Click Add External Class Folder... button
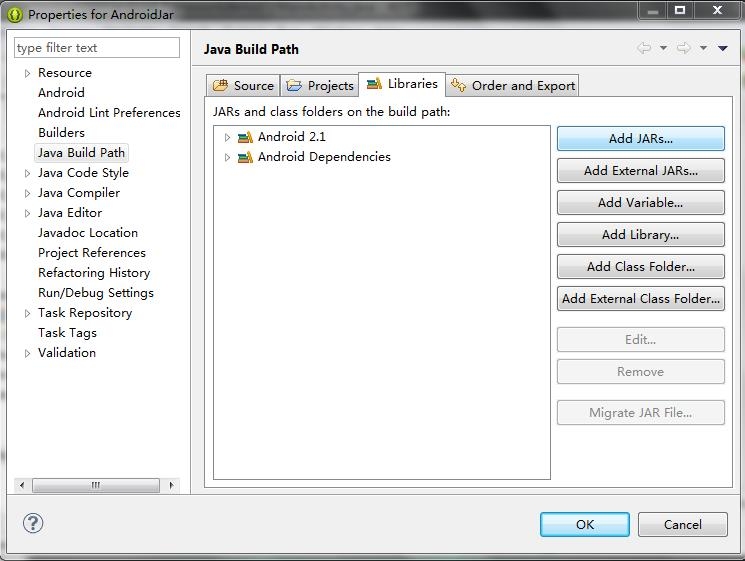Viewport: 745px width, 561px height. [x=640, y=298]
